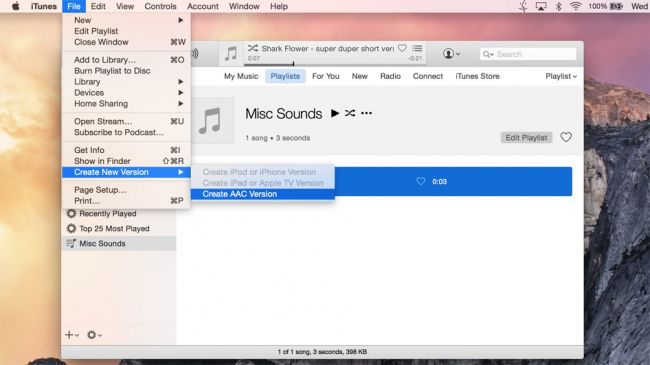Choose Subscribe to Podcast…
The height and width of the screenshot is (365, 650).
click(x=126, y=132)
